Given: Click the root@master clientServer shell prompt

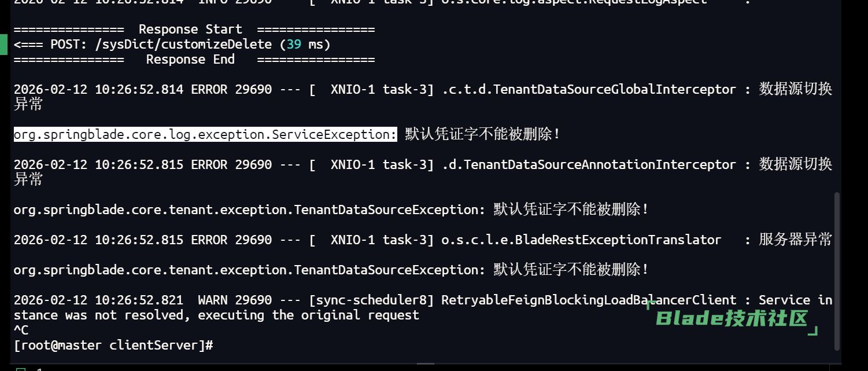Looking at the screenshot, I should (x=113, y=346).
